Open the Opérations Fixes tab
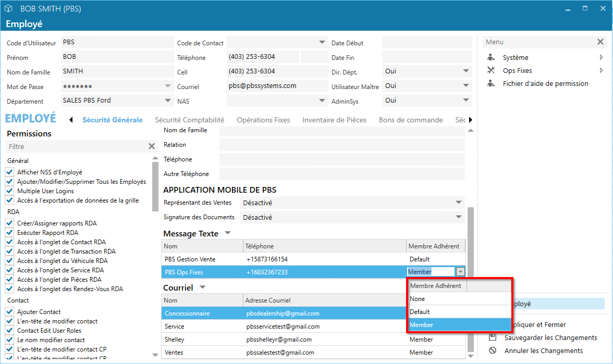 pyautogui.click(x=264, y=120)
